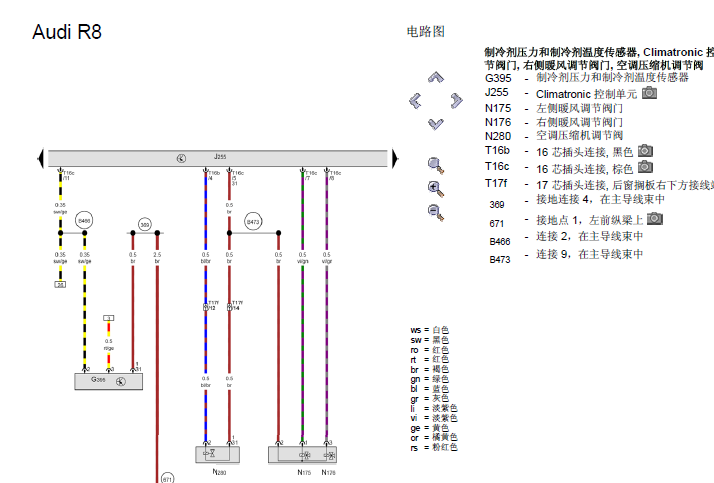714x483 pixels.
Task: Click the 'sw = 黑色' color legend entry
Action: point(429,340)
